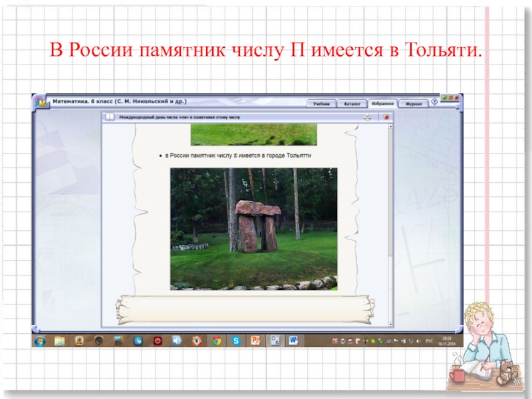Open the blue gear app on the taskbar
This screenshot has width=532, height=399.
(138, 340)
